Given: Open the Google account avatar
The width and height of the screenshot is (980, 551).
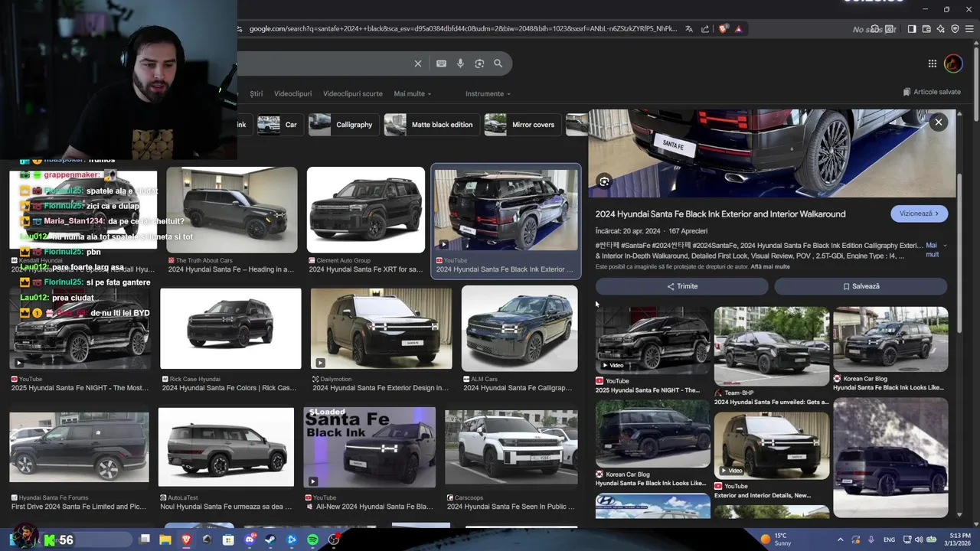Looking at the screenshot, I should [953, 64].
